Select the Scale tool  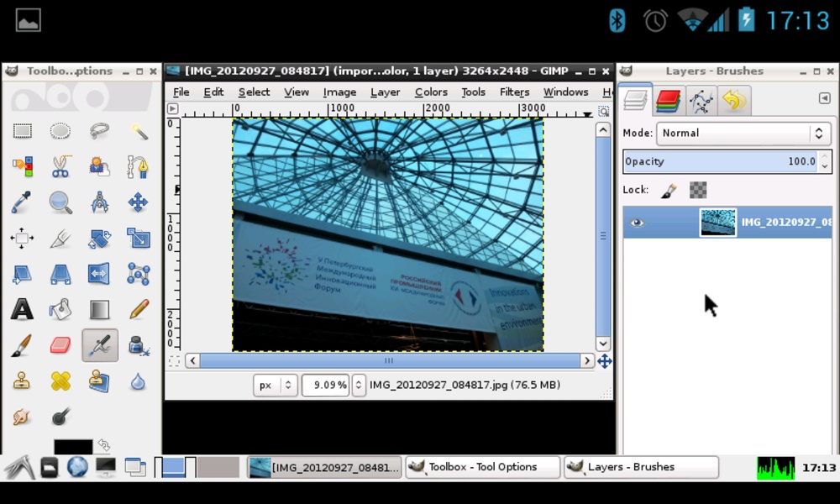(x=139, y=238)
